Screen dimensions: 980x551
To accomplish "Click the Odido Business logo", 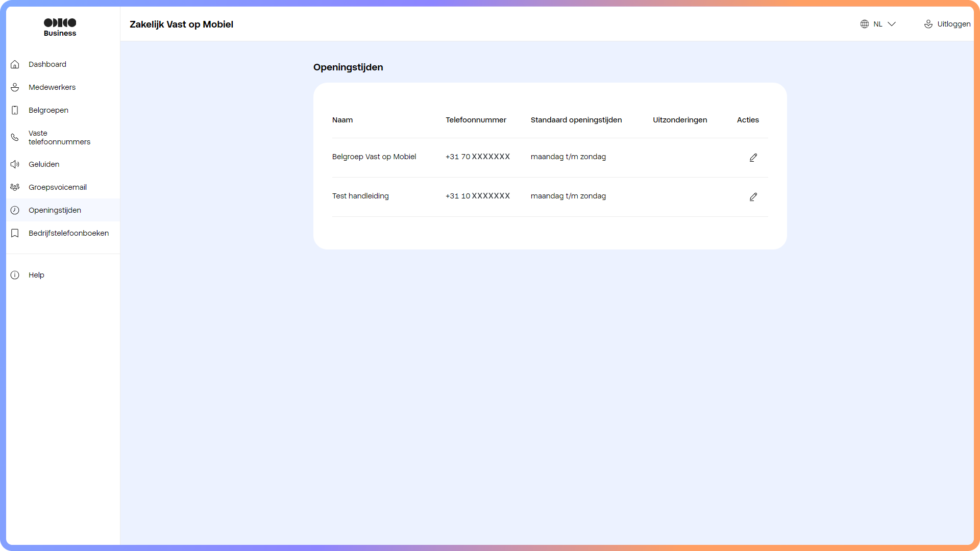I will (60, 27).
